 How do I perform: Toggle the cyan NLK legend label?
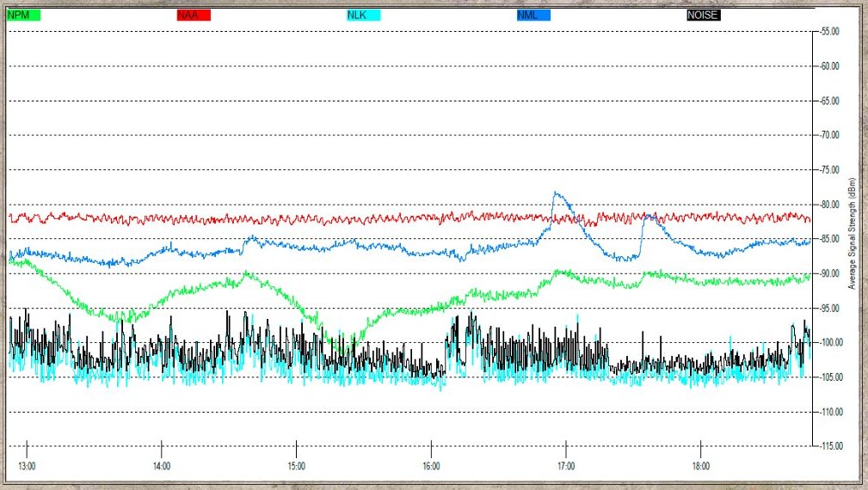pos(363,15)
